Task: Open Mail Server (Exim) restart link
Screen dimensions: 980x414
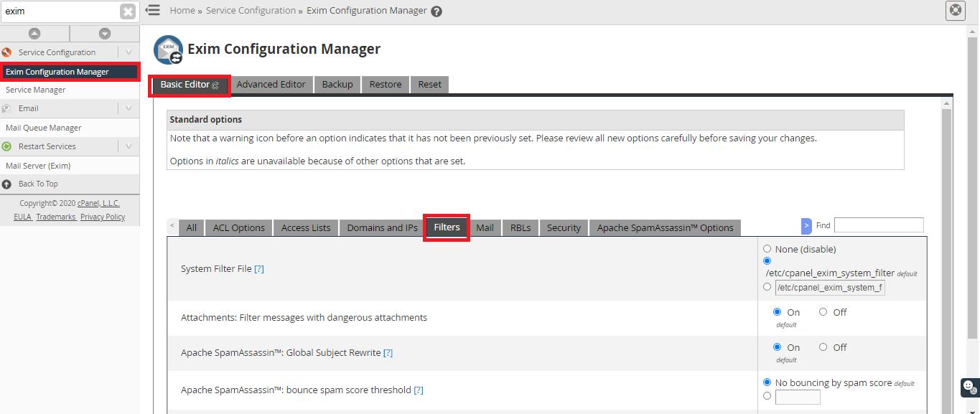Action: pyautogui.click(x=38, y=166)
